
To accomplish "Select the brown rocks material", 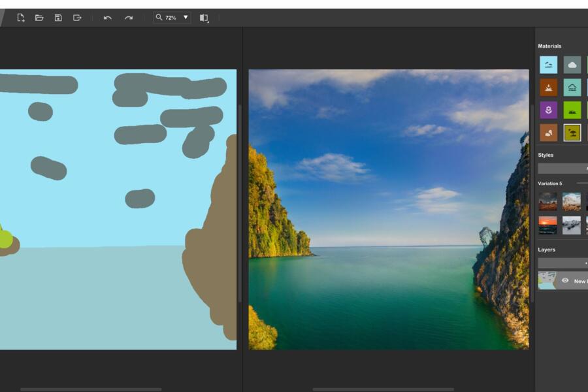I will coord(548,133).
